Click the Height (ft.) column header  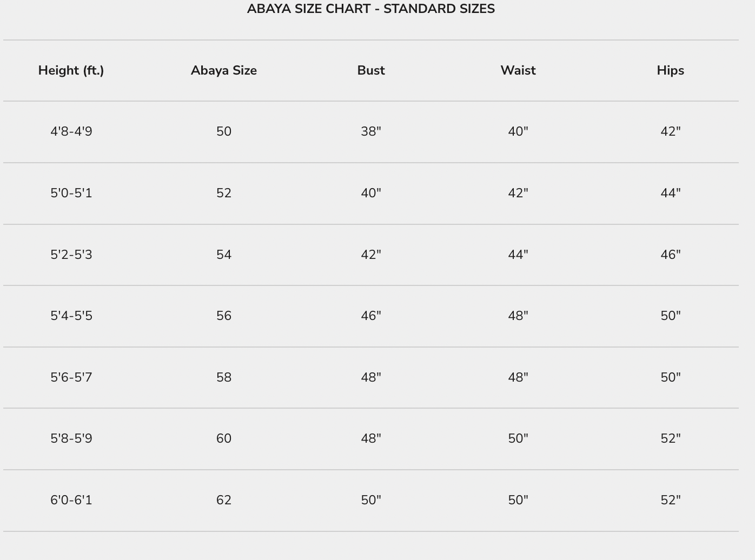71,70
